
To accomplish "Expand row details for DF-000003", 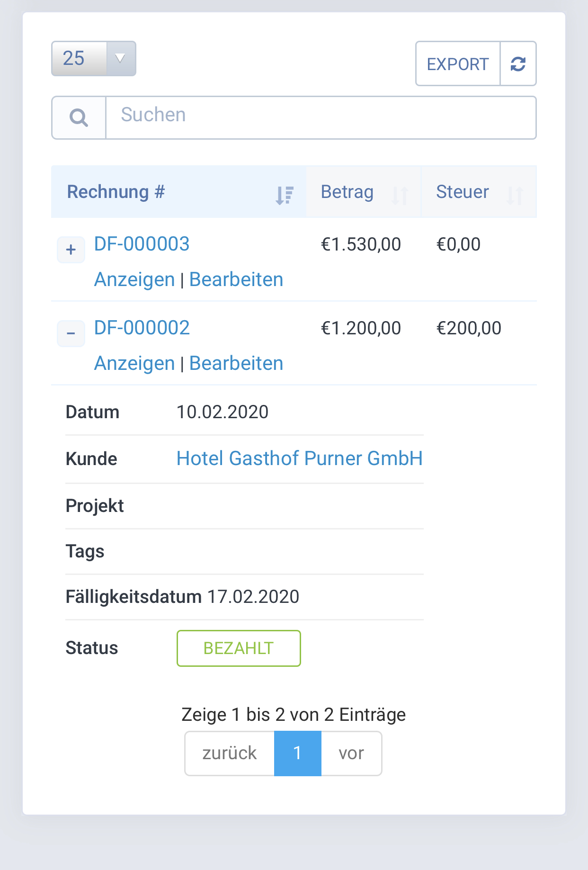I will click(71, 250).
